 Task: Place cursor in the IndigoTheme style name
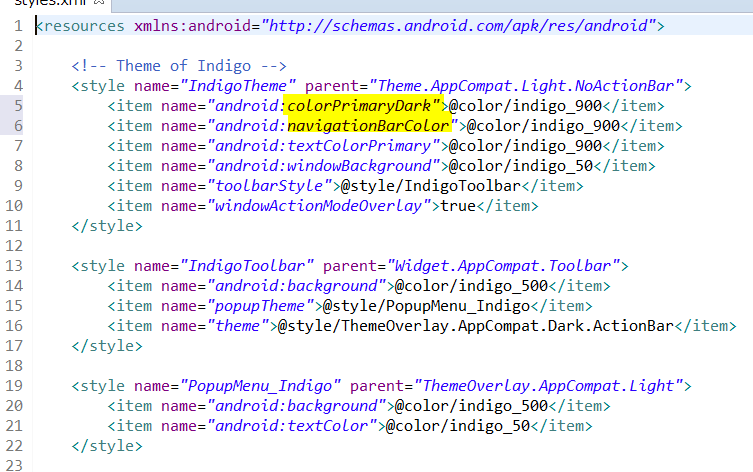[x=239, y=86]
